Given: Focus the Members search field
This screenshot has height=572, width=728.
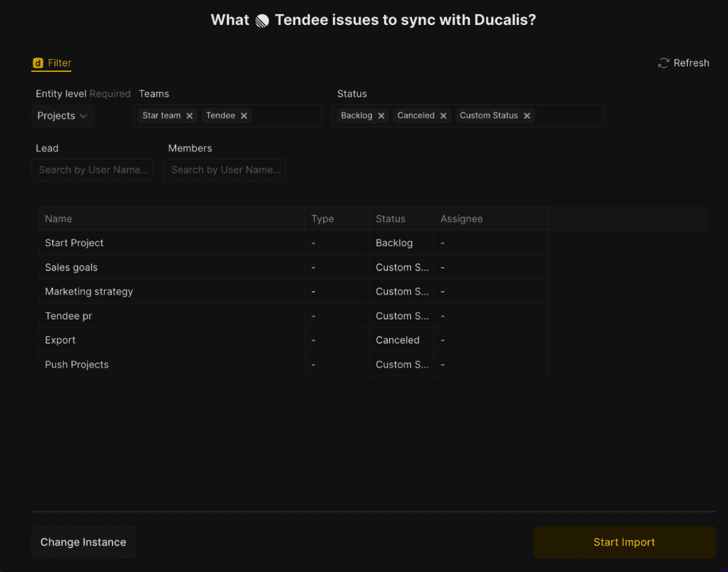Looking at the screenshot, I should click(225, 170).
